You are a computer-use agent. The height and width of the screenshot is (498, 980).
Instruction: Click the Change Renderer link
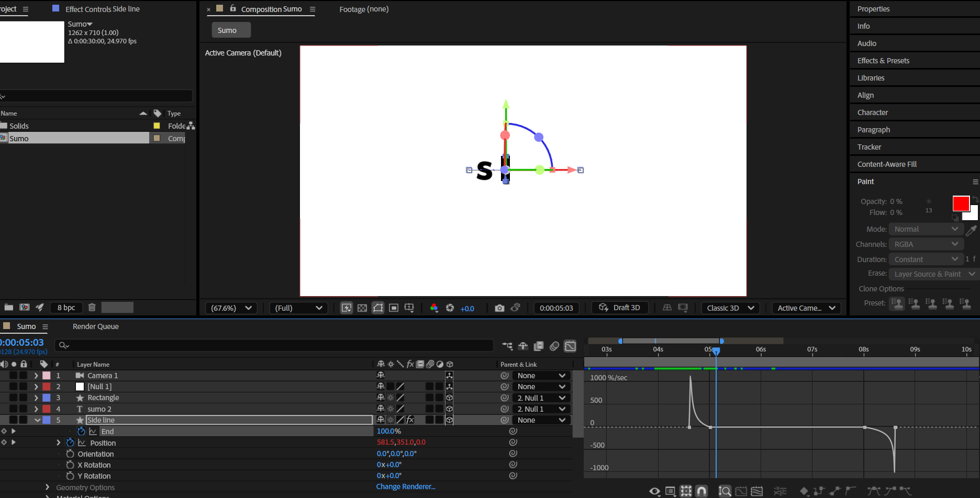tap(406, 486)
